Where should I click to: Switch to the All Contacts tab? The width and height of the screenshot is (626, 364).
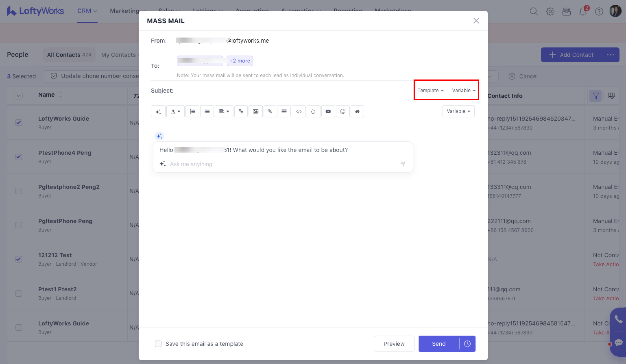coord(69,55)
